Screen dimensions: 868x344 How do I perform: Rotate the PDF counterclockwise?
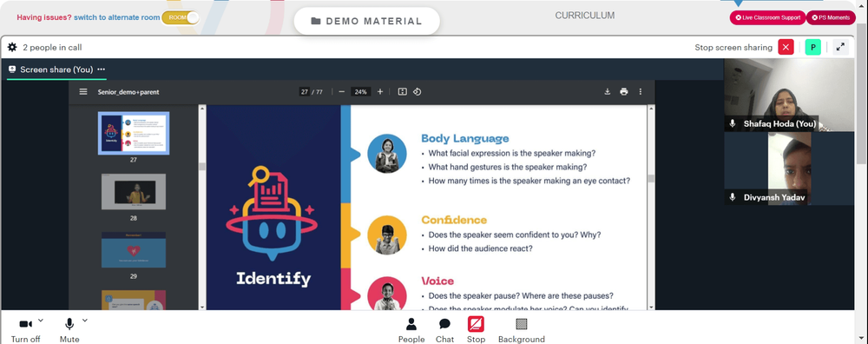click(x=417, y=92)
